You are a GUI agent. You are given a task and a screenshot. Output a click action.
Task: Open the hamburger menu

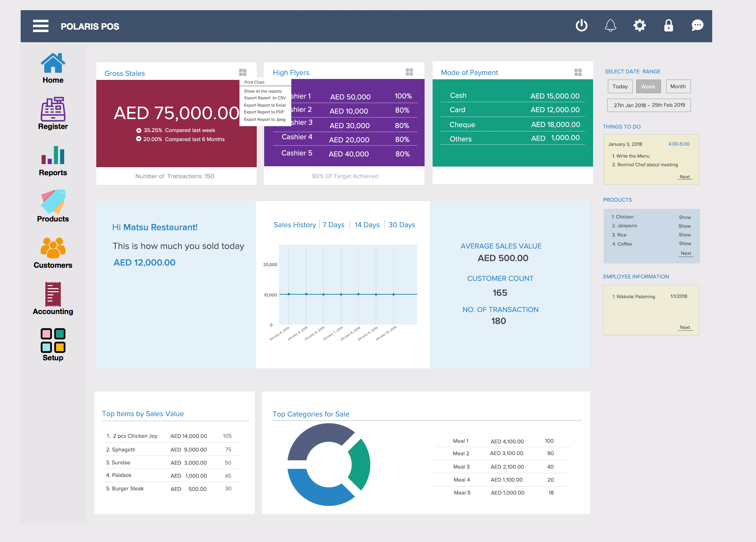coord(41,26)
